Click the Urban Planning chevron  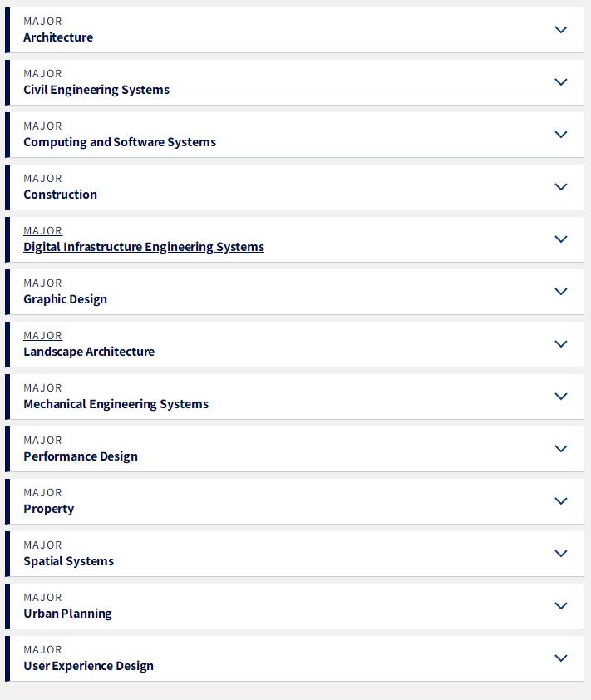click(x=560, y=606)
